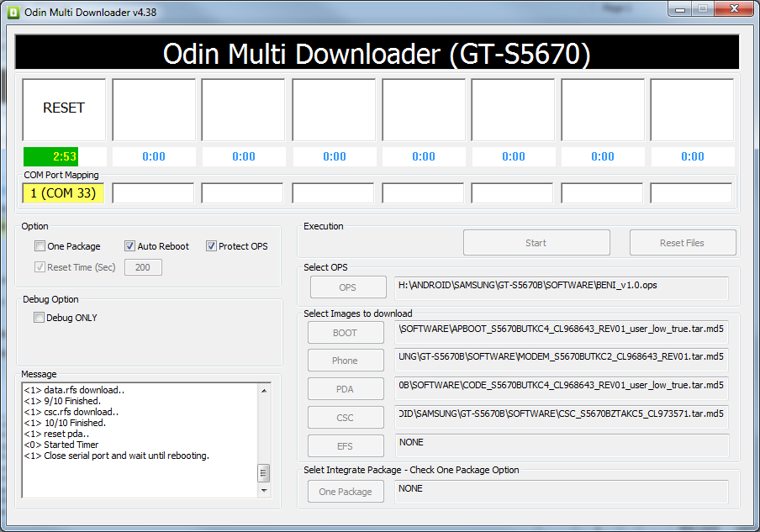The image size is (760, 532).
Task: Click the Phone image button
Action: coord(346,361)
